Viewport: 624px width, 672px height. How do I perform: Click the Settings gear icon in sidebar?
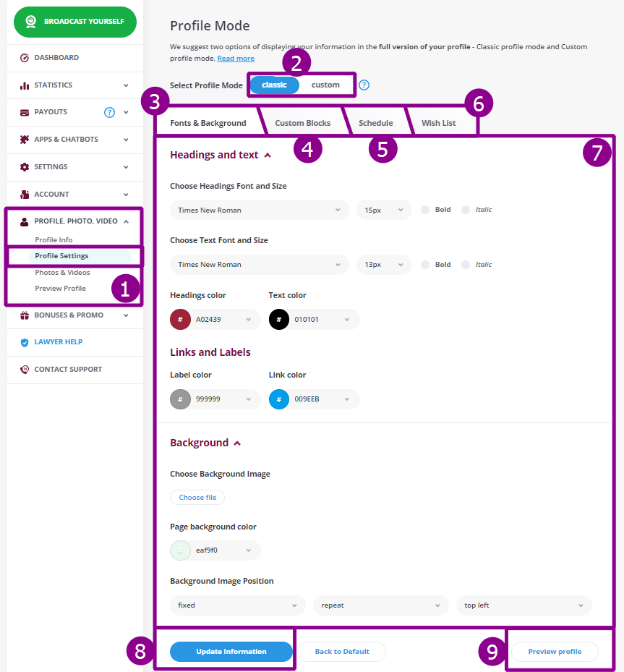point(25,167)
